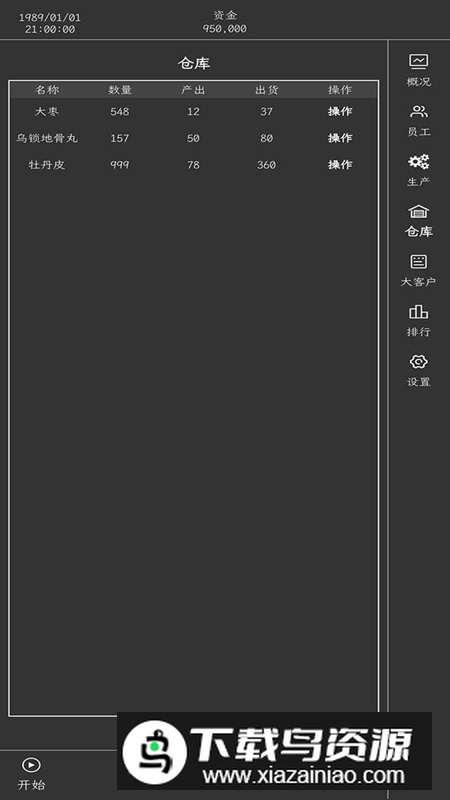Image resolution: width=450 pixels, height=800 pixels.
Task: Click the 出货 column header
Action: pyautogui.click(x=266, y=90)
